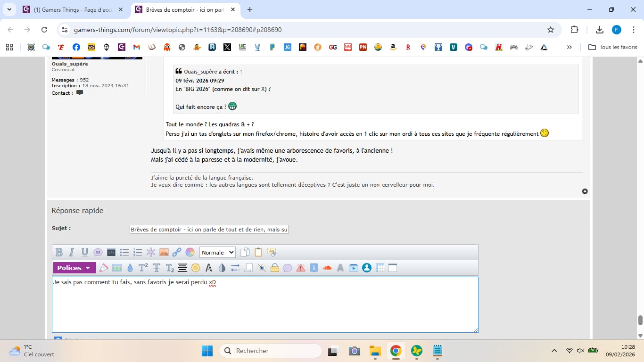Image resolution: width=644 pixels, height=362 pixels.
Task: Apply underline formatting in reply editor
Action: click(x=85, y=252)
